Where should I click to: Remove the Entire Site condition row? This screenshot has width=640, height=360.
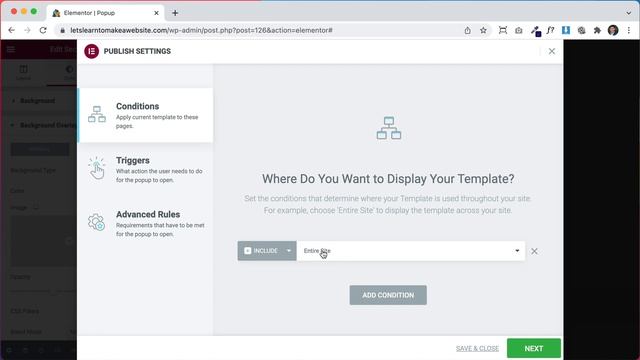tap(534, 251)
